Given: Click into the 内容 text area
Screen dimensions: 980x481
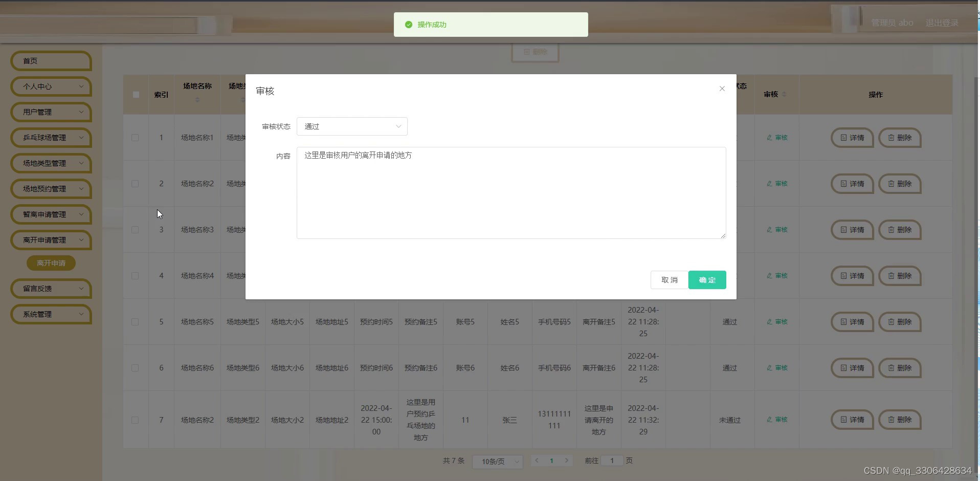Looking at the screenshot, I should 511,193.
